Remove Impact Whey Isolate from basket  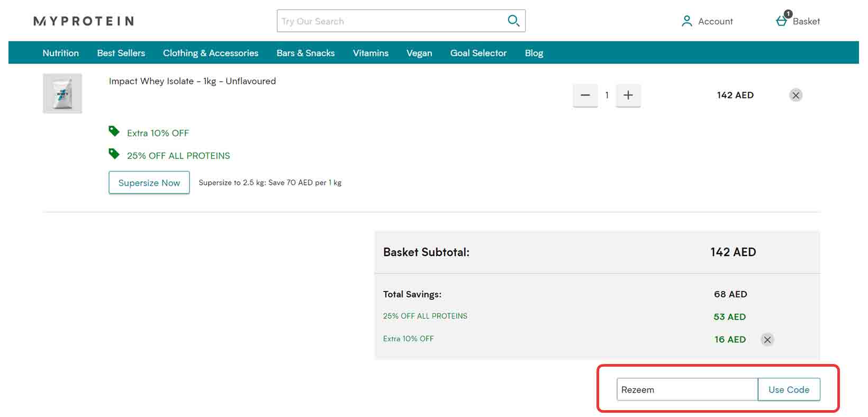pyautogui.click(x=795, y=95)
